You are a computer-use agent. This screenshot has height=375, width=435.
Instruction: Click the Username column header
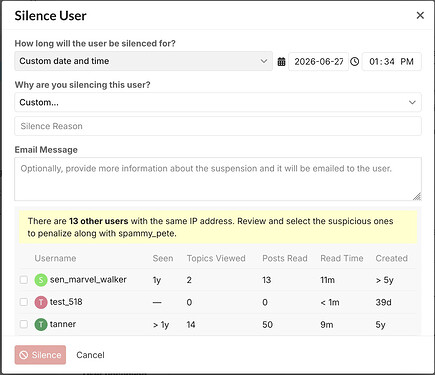pos(55,258)
